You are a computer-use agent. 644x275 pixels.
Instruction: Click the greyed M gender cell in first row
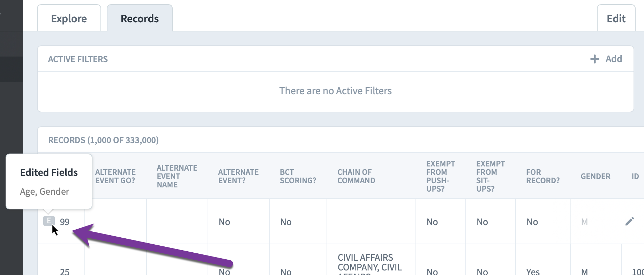[584, 222]
